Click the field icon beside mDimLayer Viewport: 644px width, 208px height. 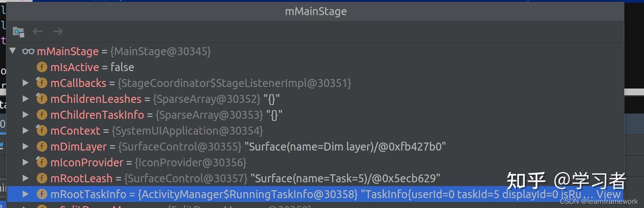42,147
